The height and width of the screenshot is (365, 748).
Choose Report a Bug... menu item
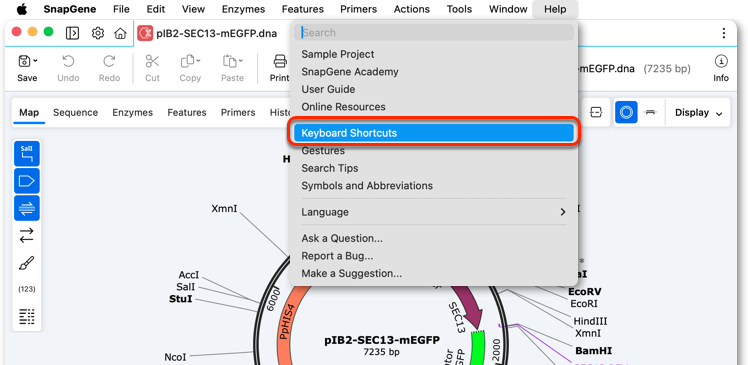tap(434, 256)
